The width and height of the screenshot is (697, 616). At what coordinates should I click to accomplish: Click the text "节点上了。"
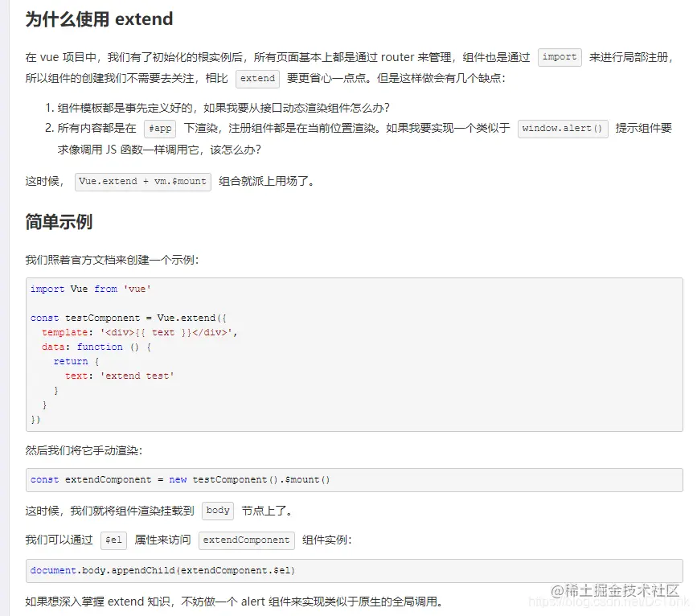click(x=267, y=511)
